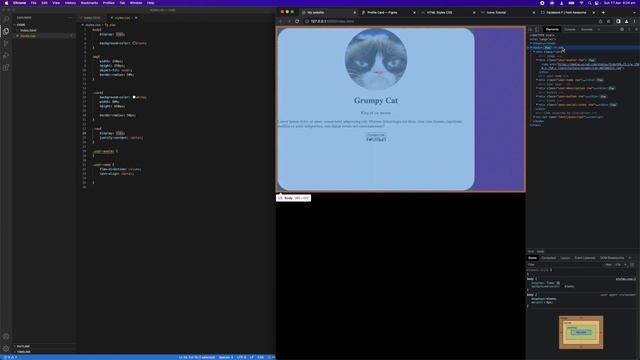This screenshot has width=640, height=360.
Task: Click the Chrome profile avatar icon
Action: 627,21
